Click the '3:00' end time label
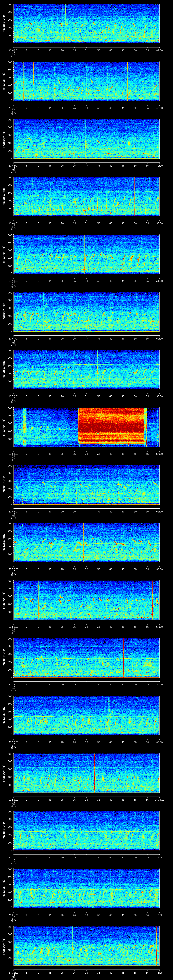The image size is (173, 980). (x=160, y=973)
